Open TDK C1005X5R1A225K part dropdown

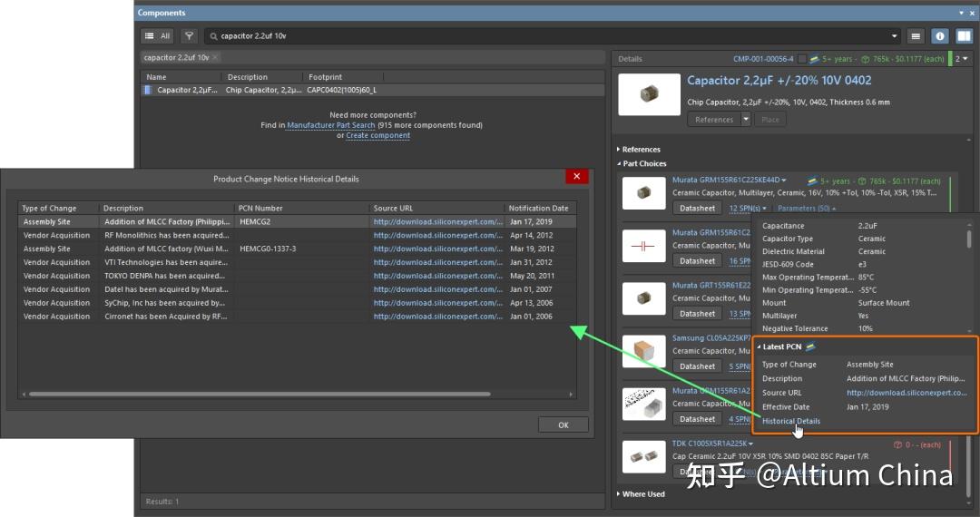pyautogui.click(x=750, y=444)
